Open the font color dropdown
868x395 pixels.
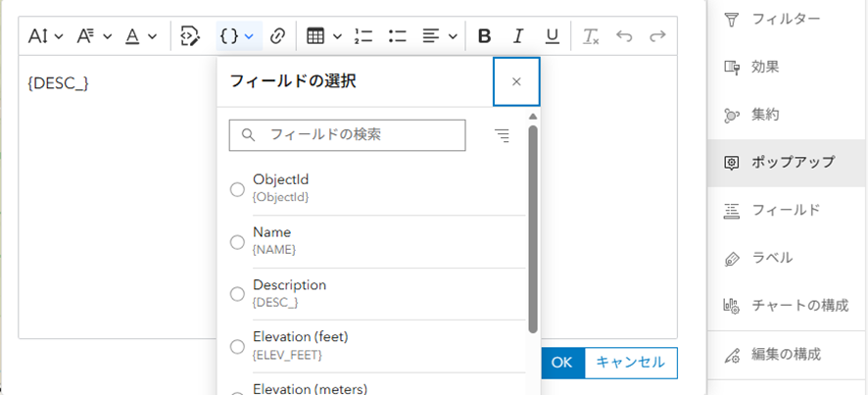click(141, 36)
